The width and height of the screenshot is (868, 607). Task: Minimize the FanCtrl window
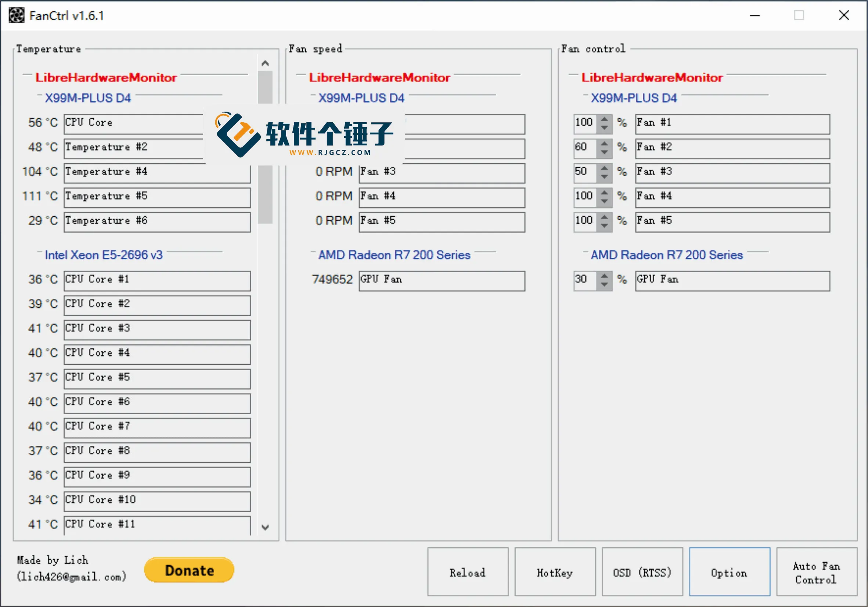pos(755,15)
